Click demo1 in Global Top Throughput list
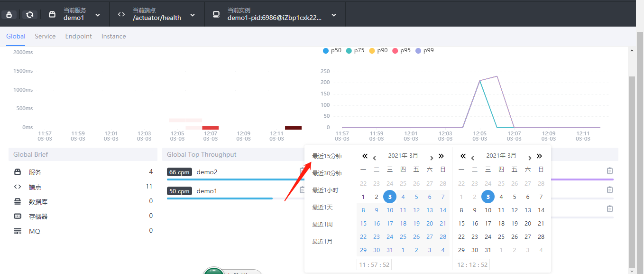 click(x=207, y=191)
